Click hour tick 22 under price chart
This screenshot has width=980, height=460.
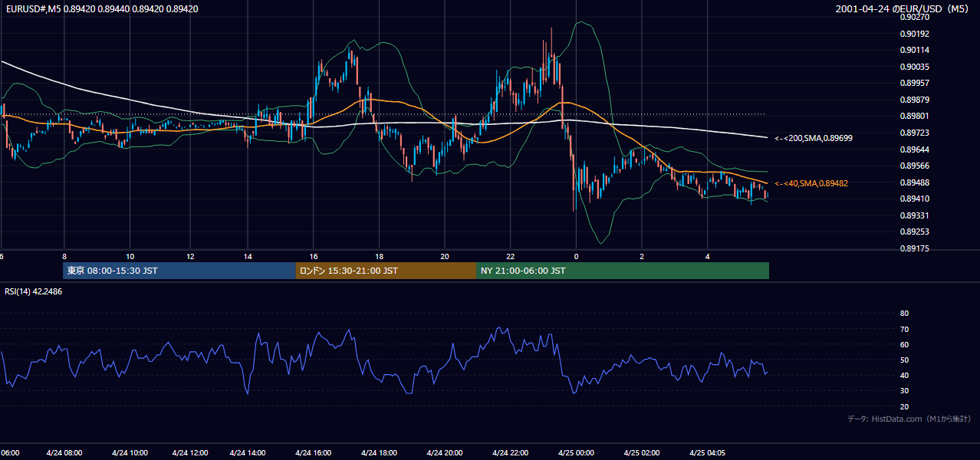point(510,256)
